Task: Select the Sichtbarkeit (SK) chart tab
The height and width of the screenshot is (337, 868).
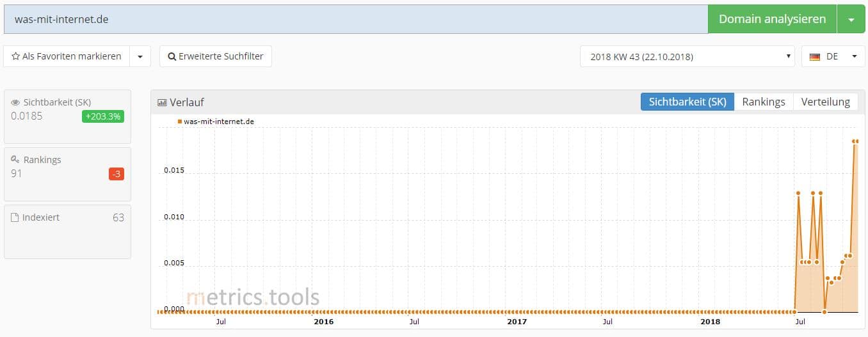Action: coord(687,102)
